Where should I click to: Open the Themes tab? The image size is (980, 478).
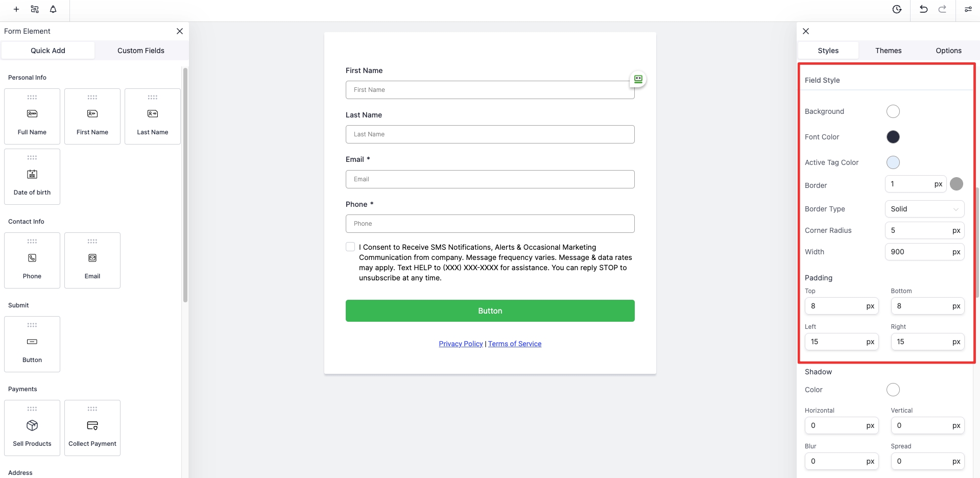point(888,51)
